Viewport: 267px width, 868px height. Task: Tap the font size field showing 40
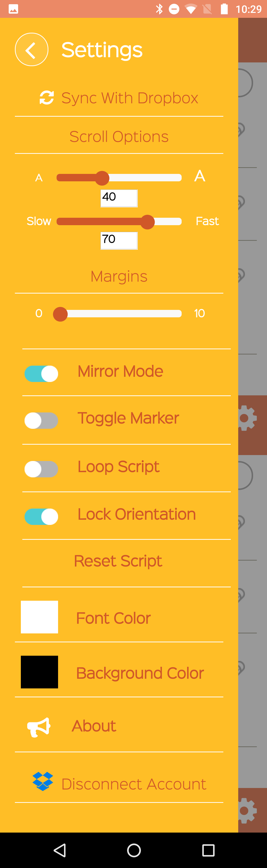click(119, 198)
